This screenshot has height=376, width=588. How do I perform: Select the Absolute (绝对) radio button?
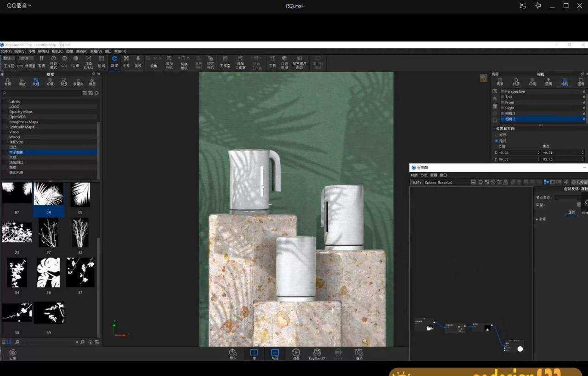pyautogui.click(x=496, y=140)
